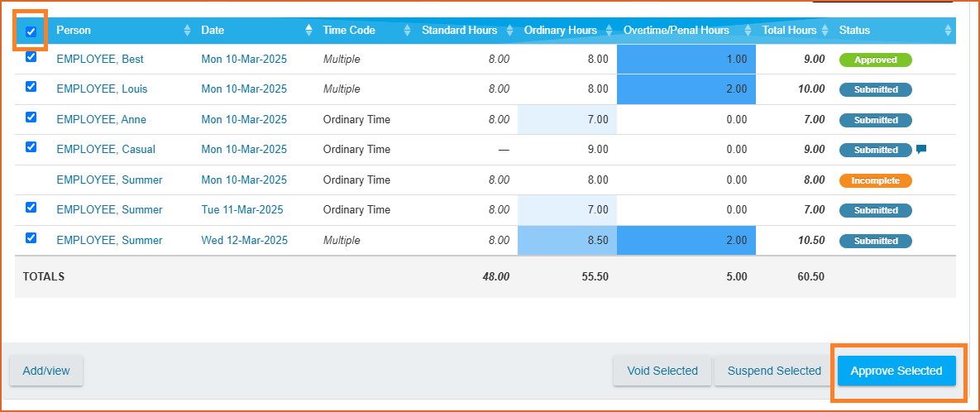Click Anne's Ordinary Time code cell
Screen dimensions: 980x412
click(356, 119)
